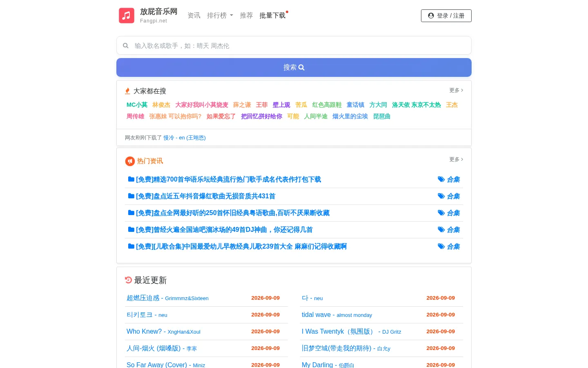The height and width of the screenshot is (368, 588).
Task: Open trending search tag MC小莫
Action: 137,105
